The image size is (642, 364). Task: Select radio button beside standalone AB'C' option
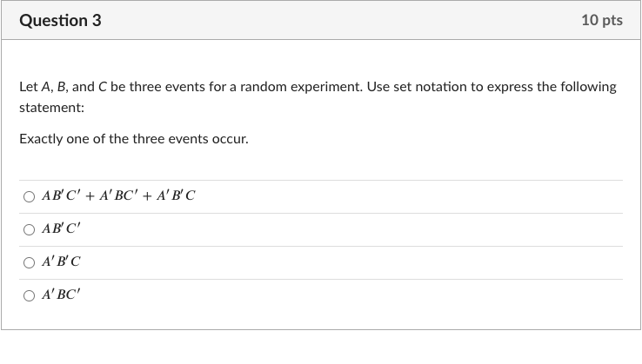click(29, 229)
